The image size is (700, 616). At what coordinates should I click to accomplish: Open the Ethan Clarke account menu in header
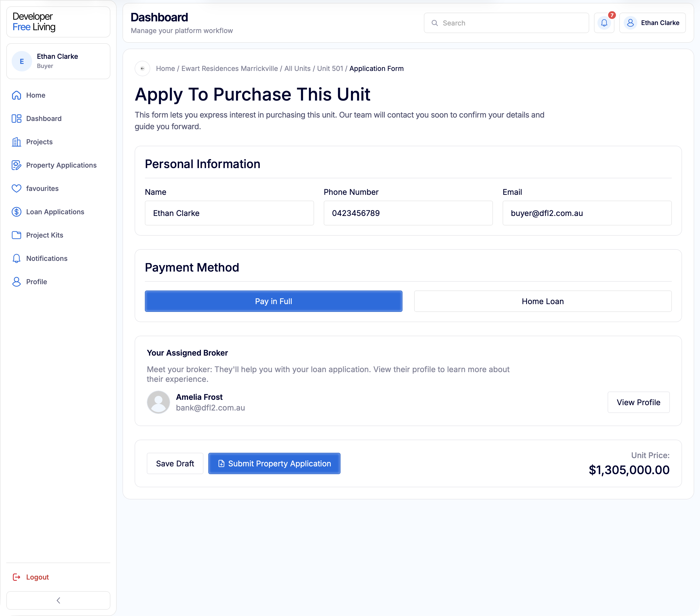652,23
